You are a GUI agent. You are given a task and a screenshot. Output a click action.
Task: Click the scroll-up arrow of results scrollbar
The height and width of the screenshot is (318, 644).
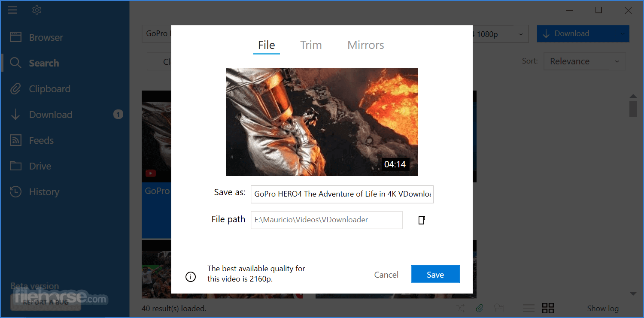point(633,96)
